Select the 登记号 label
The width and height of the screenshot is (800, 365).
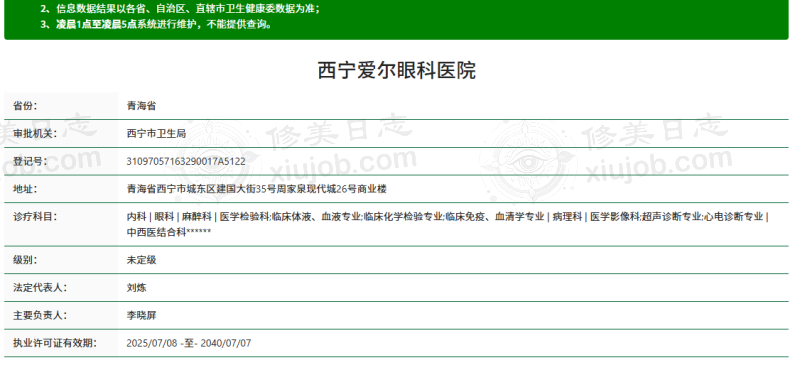tap(30, 161)
